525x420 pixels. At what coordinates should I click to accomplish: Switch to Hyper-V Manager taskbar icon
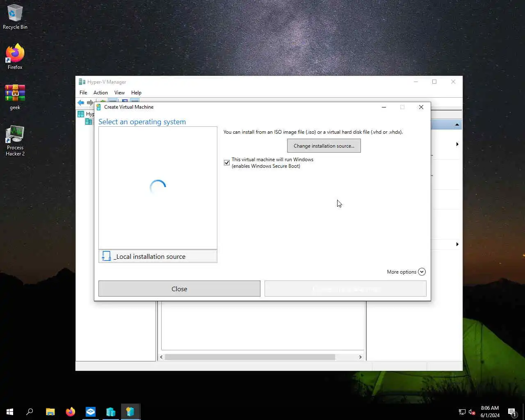pyautogui.click(x=111, y=411)
